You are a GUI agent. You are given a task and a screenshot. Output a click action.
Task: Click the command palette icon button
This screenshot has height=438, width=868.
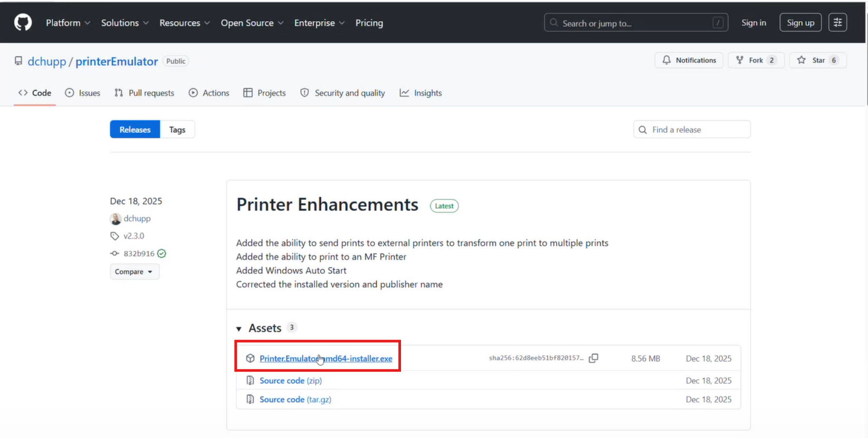click(837, 23)
